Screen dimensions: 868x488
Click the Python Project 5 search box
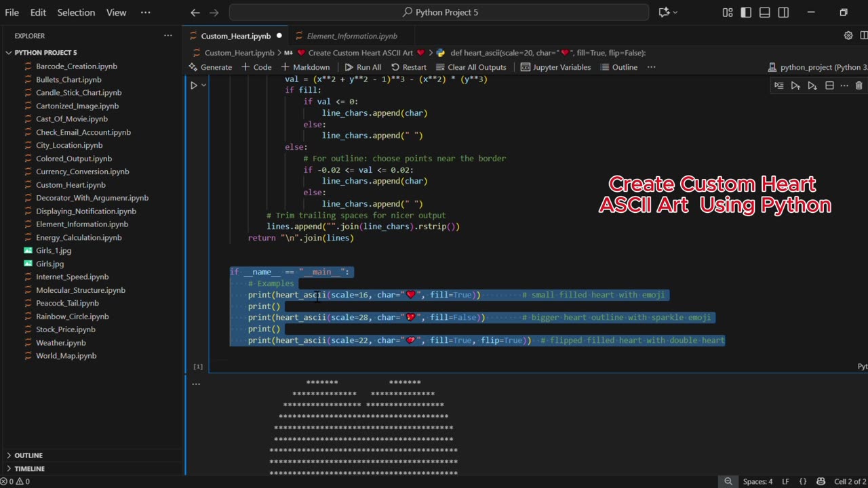[439, 12]
